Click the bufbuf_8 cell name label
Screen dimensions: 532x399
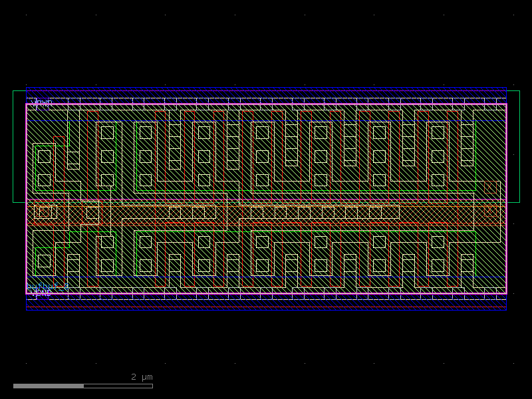[x=47, y=287]
